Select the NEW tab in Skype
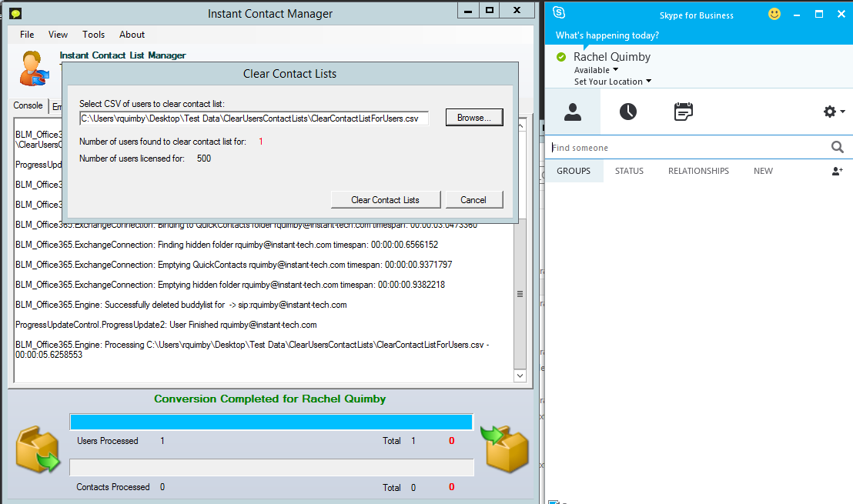Viewport: 853px width, 504px height. click(x=763, y=171)
